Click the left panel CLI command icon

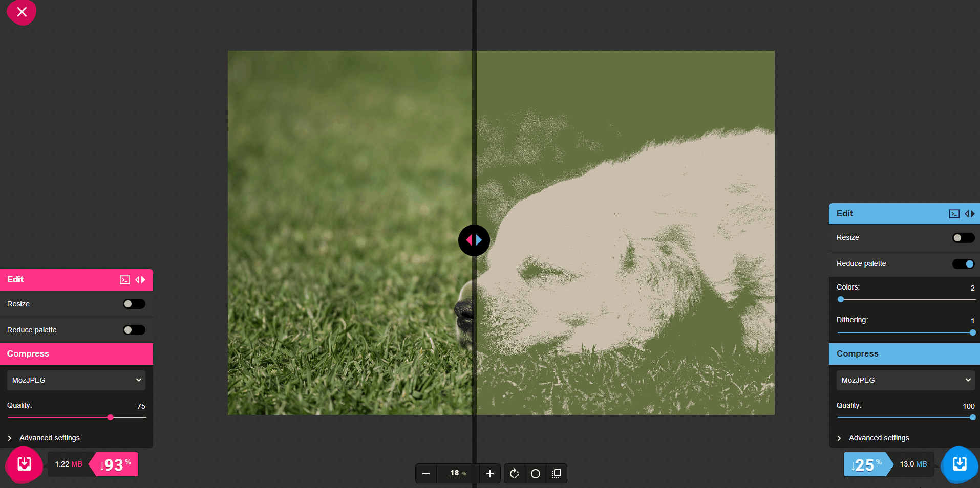[x=125, y=280]
